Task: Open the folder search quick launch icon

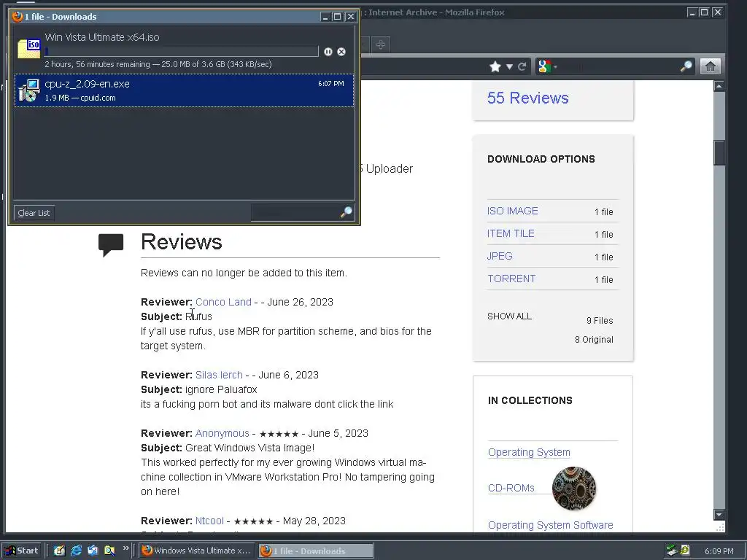Action: [x=109, y=551]
